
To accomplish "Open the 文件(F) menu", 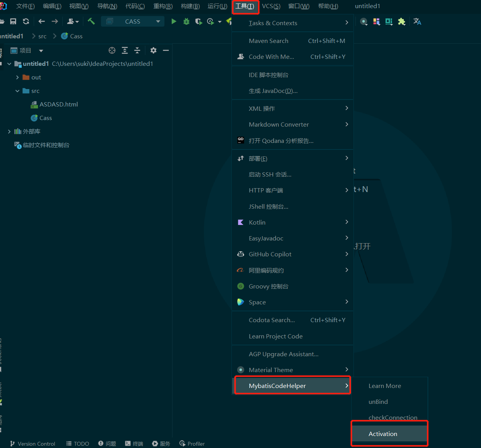I will (x=26, y=6).
